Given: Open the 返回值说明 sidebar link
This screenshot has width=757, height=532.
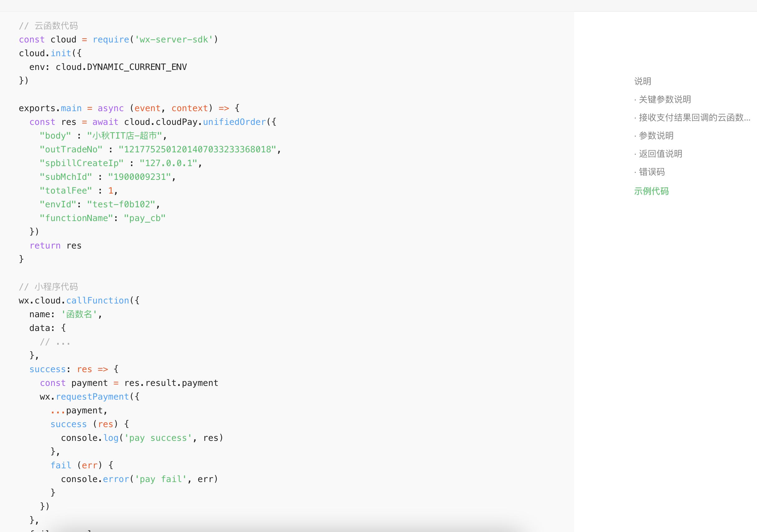Looking at the screenshot, I should [x=660, y=154].
